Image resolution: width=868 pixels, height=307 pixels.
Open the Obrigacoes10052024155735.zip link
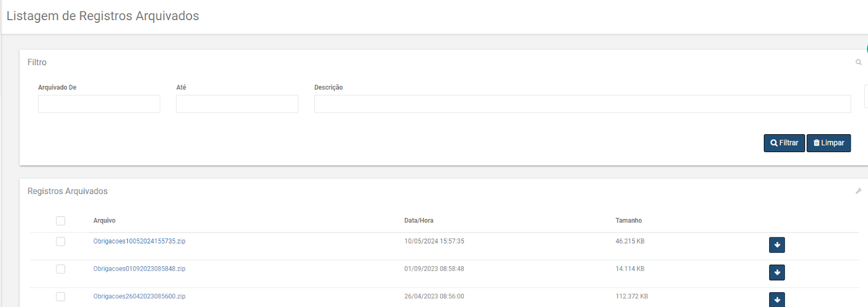[139, 241]
